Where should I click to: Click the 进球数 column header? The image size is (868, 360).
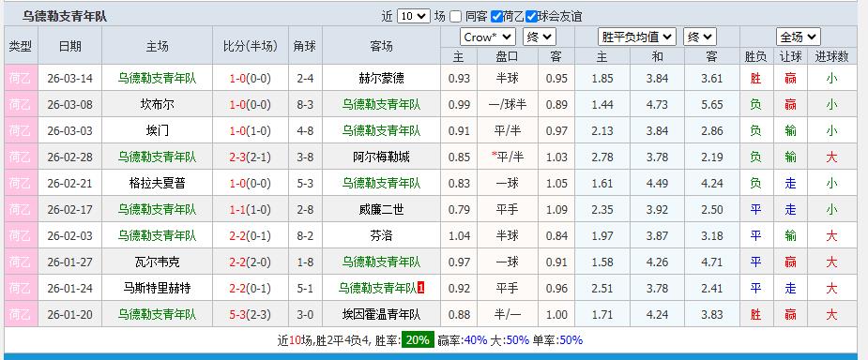click(x=831, y=56)
